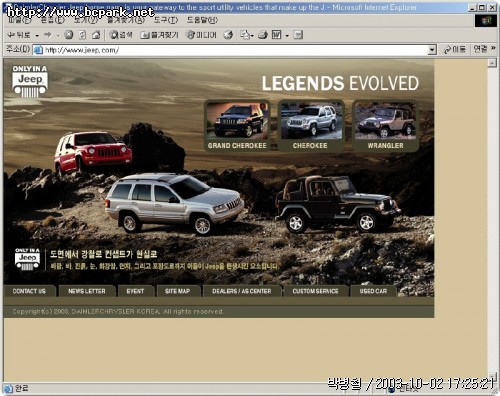This screenshot has width=500, height=396.
Task: Click the Mail toolbar icon
Action: [x=245, y=35]
